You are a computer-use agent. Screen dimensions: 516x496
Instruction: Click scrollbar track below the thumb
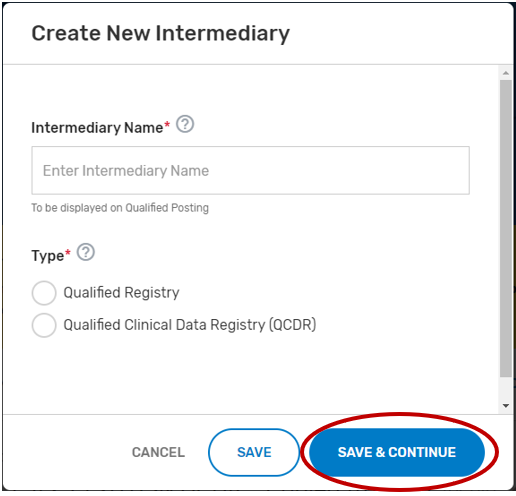506,389
